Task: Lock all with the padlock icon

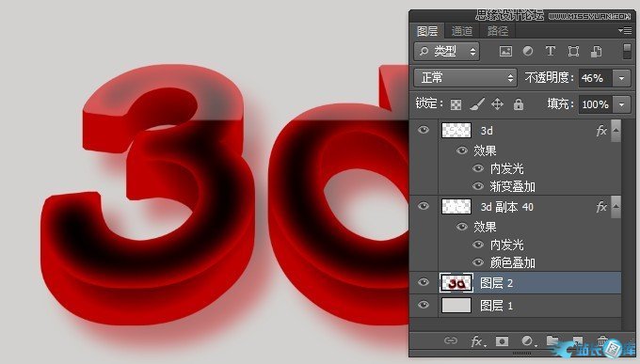Action: [519, 104]
